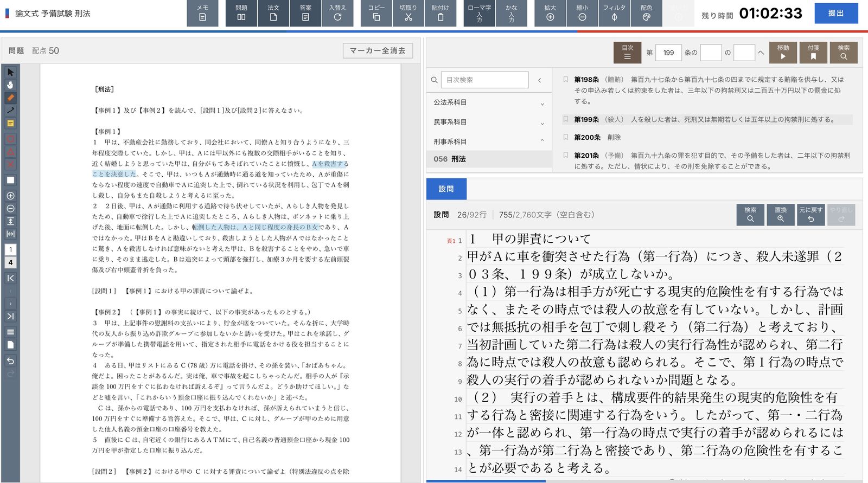
Task: Select the yellow sticky note tool
Action: click(10, 124)
